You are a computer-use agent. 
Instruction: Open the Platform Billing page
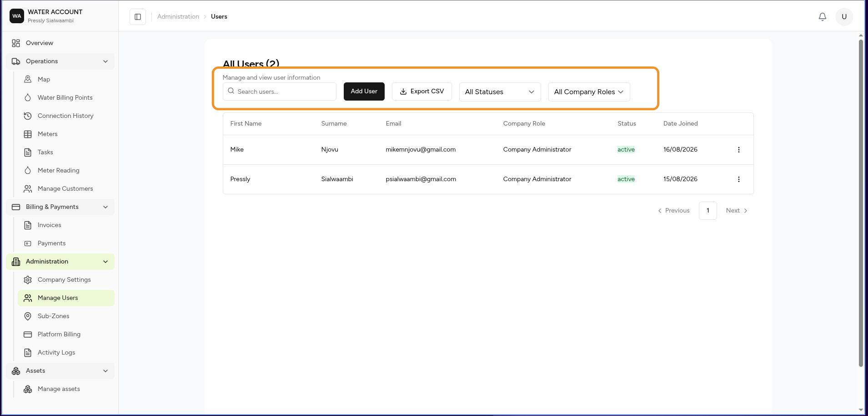click(x=66, y=334)
